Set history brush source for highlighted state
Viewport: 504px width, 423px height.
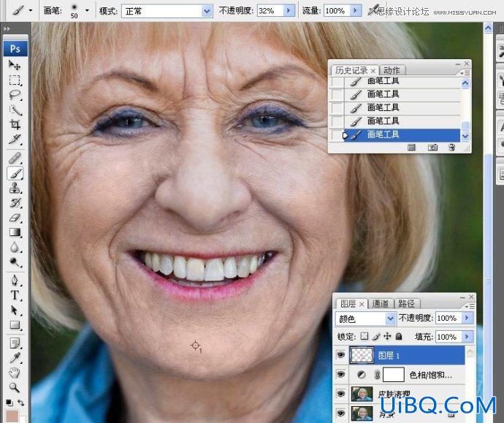337,135
